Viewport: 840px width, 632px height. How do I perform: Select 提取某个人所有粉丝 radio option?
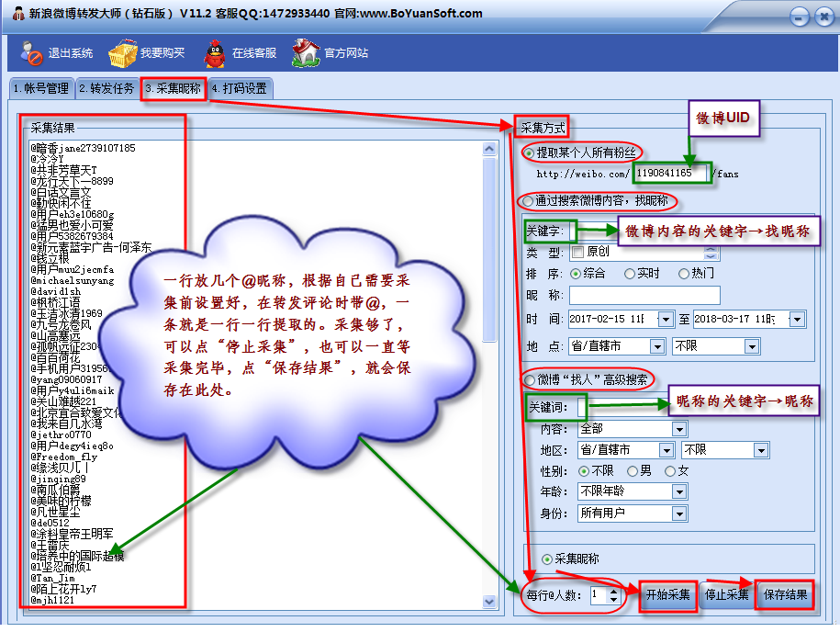pos(530,153)
